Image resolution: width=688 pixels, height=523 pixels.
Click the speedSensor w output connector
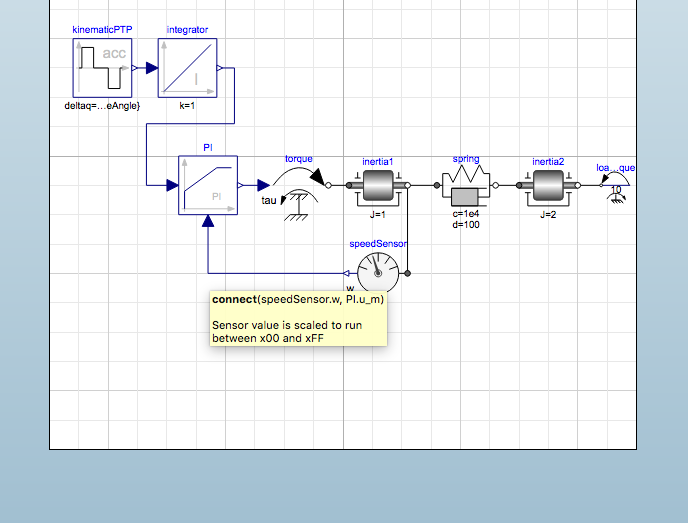pyautogui.click(x=346, y=273)
